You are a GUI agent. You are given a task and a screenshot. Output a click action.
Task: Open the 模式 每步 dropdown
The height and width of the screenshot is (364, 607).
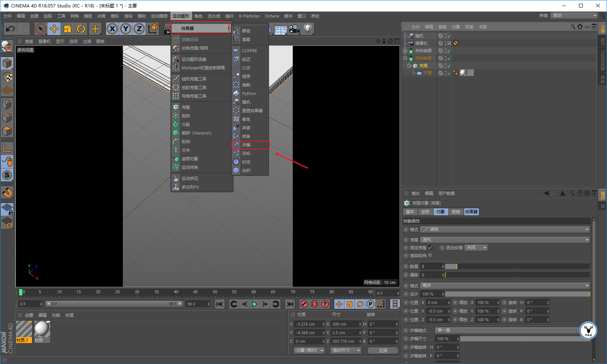coord(505,285)
